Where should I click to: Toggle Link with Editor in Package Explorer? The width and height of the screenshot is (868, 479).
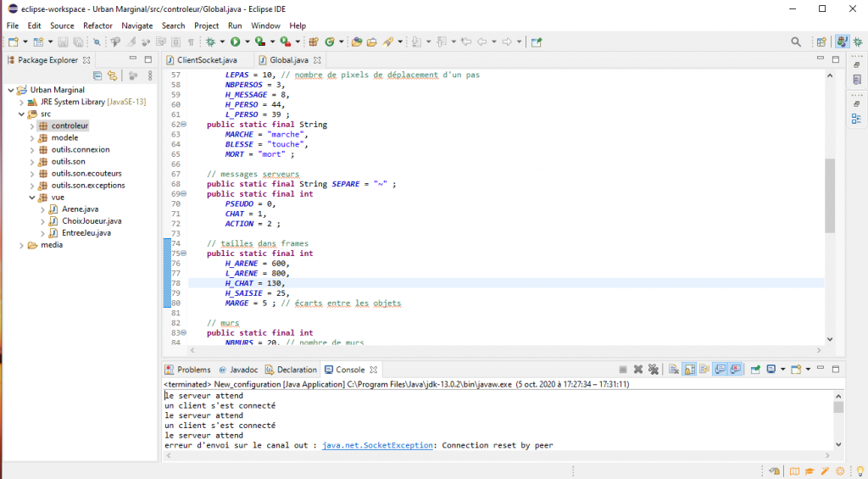(112, 76)
